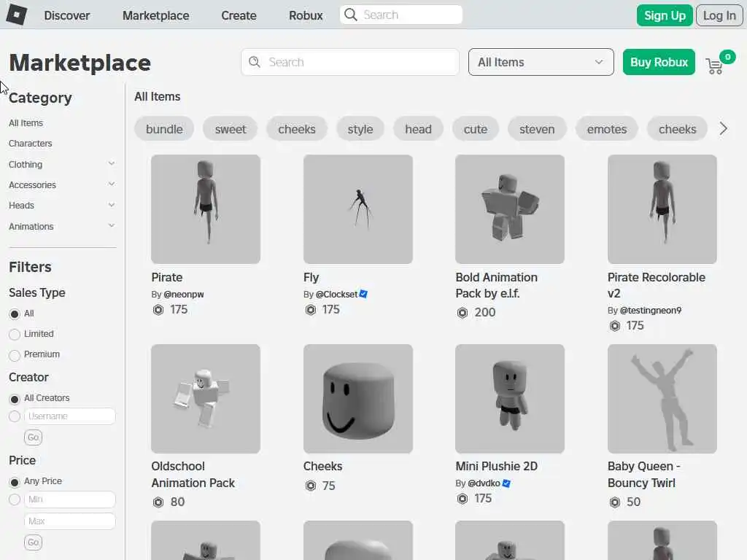Click the verified badge next to @Clockset
Image resolution: width=747 pixels, height=560 pixels.
coord(363,295)
